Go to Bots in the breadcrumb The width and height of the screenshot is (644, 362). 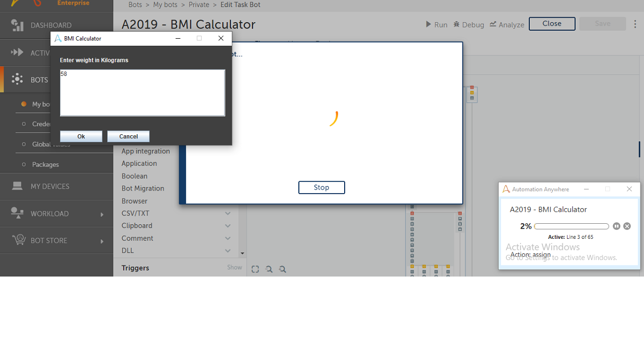tap(135, 5)
